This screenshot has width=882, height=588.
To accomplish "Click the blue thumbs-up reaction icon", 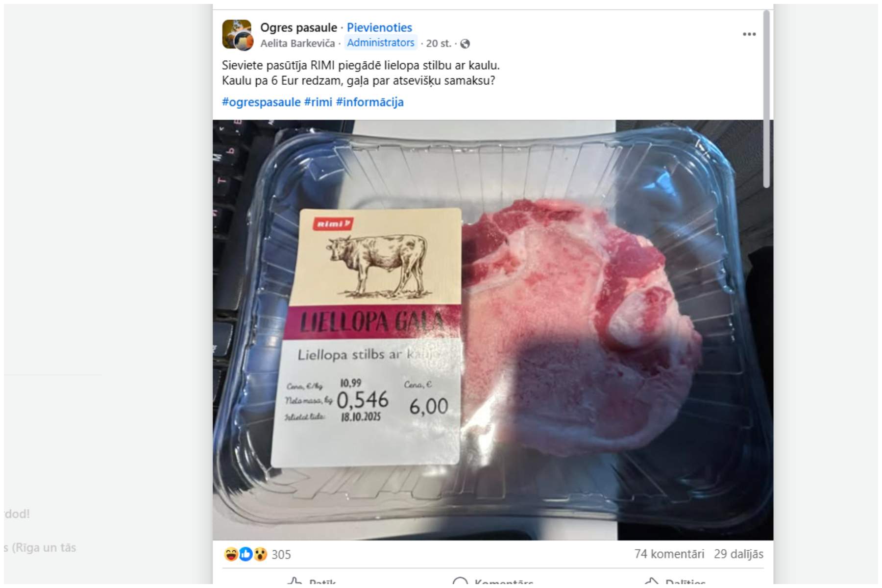I will [x=245, y=554].
